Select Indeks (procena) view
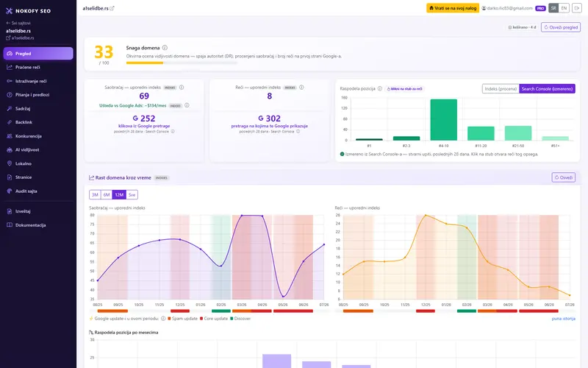 (501, 88)
